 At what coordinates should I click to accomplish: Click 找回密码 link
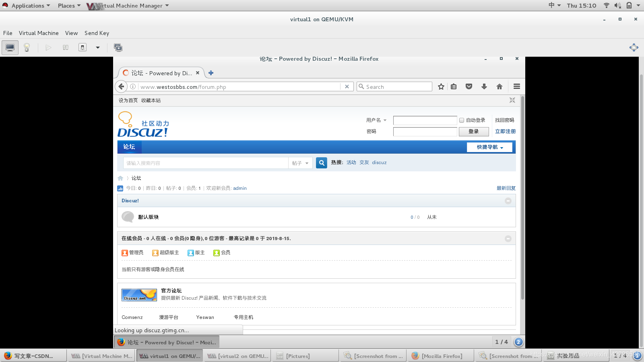505,120
